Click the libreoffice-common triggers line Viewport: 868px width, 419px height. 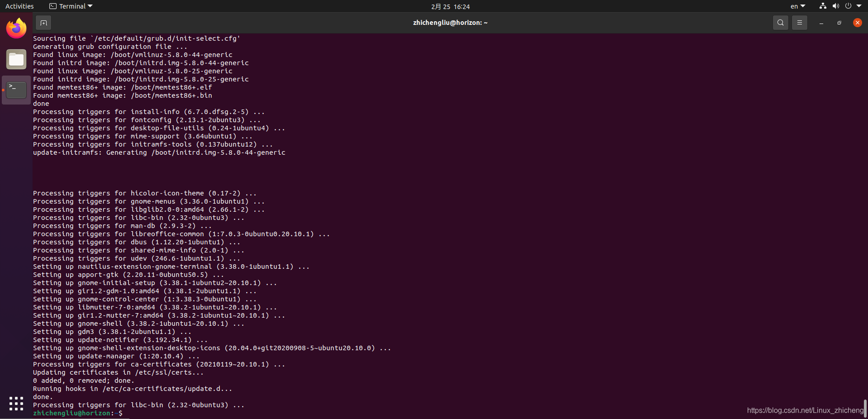pos(181,234)
